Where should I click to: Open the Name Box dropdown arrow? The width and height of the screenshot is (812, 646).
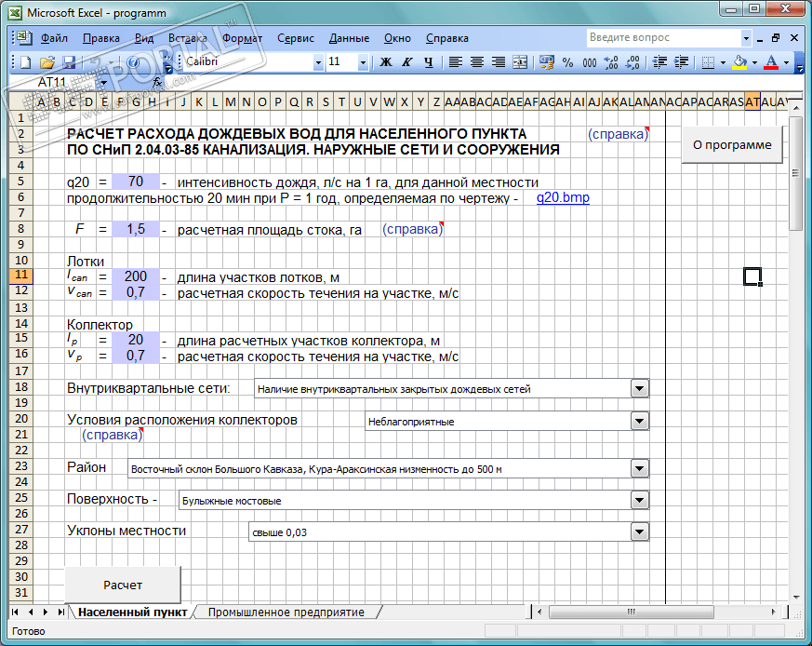coord(103,83)
